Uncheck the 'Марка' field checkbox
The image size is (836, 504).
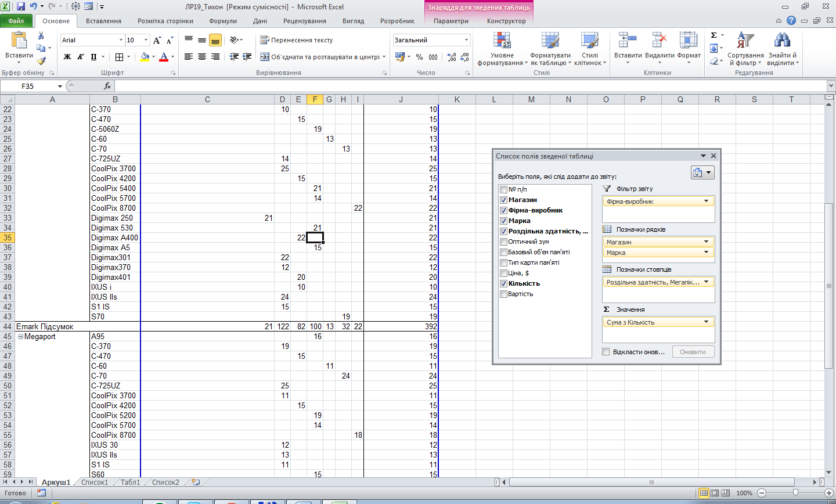(503, 221)
